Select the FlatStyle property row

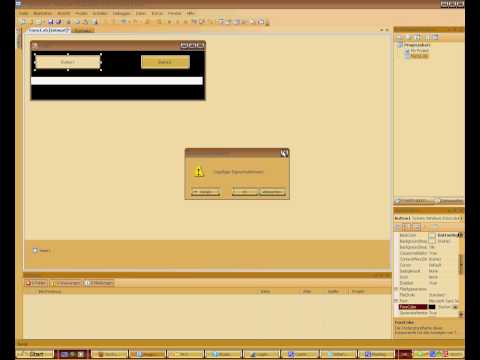[x=428, y=295]
